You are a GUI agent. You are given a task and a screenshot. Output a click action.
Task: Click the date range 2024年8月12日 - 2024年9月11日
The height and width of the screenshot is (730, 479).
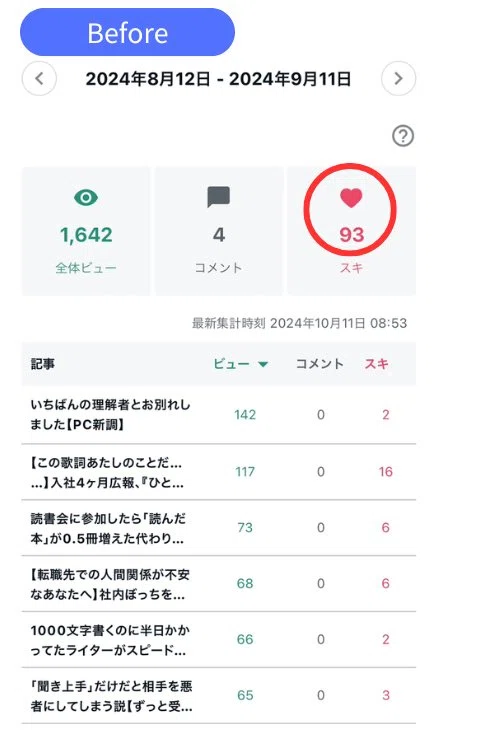click(x=218, y=79)
